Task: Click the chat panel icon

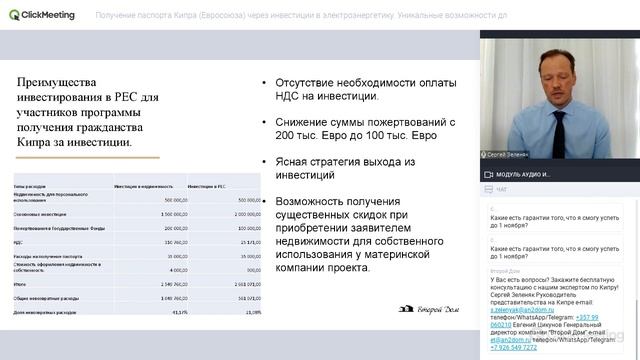Action: coord(488,189)
